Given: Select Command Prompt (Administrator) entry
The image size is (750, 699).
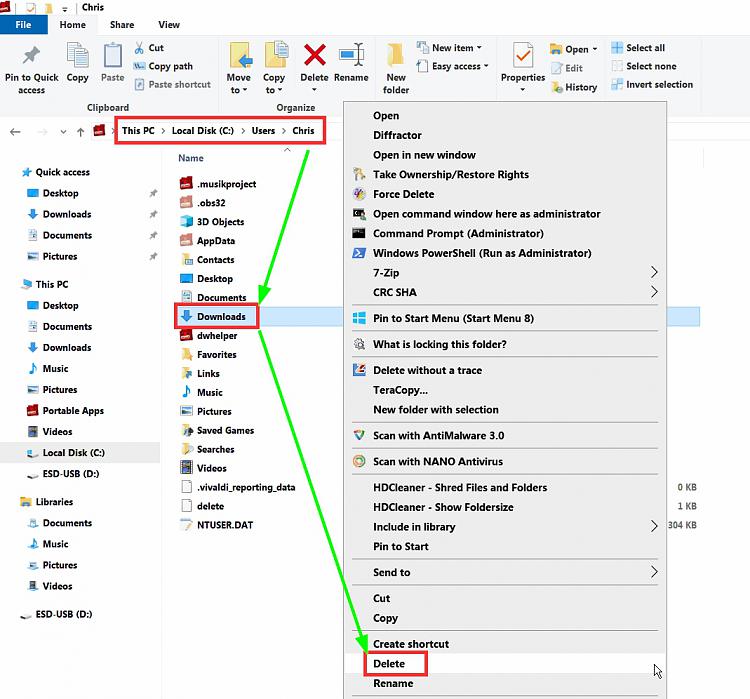Looking at the screenshot, I should (x=505, y=233).
